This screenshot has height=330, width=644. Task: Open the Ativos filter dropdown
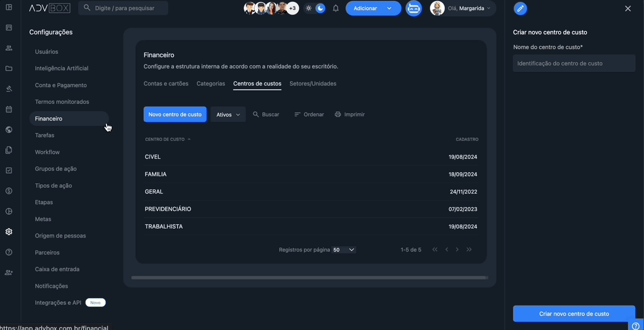click(228, 115)
